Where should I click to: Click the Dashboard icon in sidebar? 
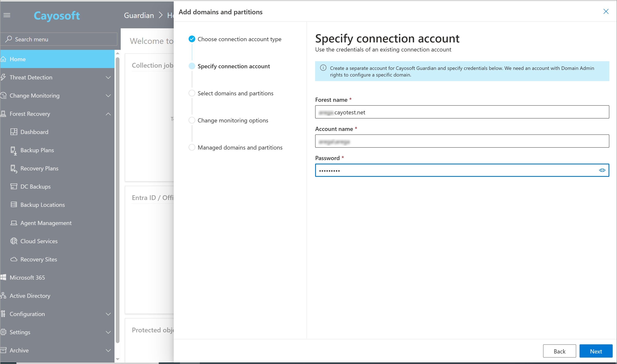tap(14, 132)
